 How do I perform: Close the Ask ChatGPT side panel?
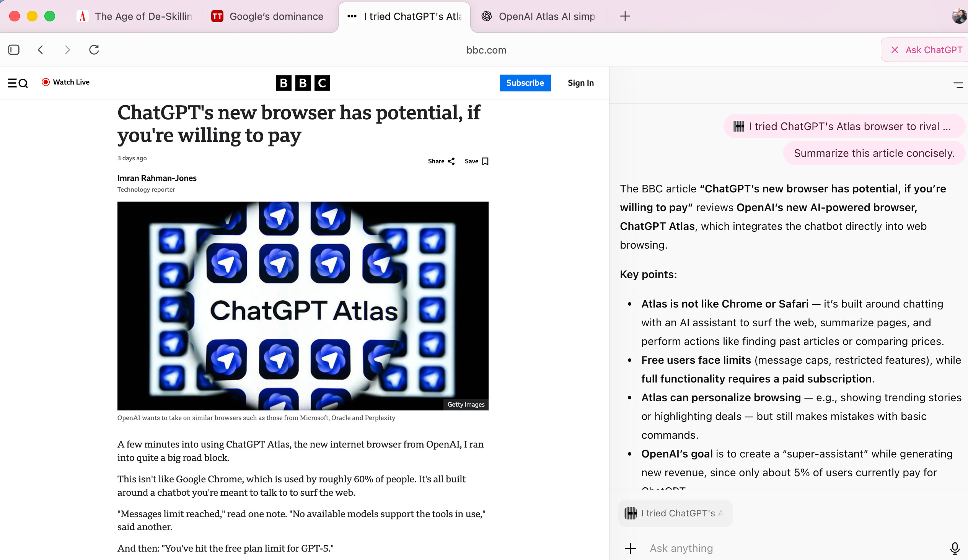point(895,50)
